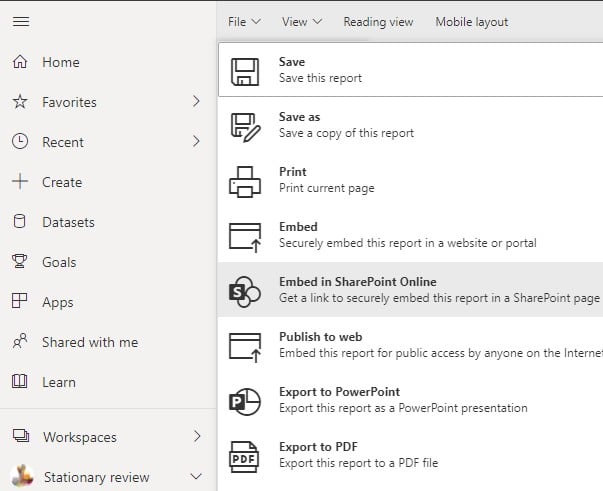Click 'Export this report to a PDF file'

pyautogui.click(x=358, y=463)
